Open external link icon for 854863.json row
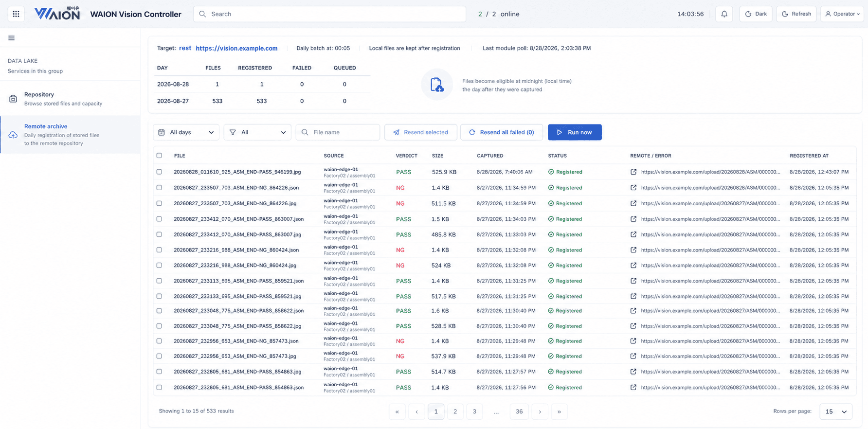 tap(633, 388)
